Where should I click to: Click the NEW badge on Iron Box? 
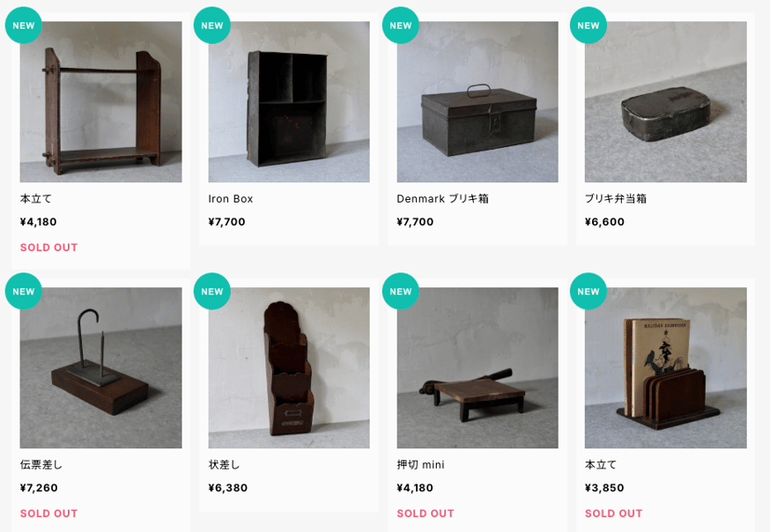212,26
